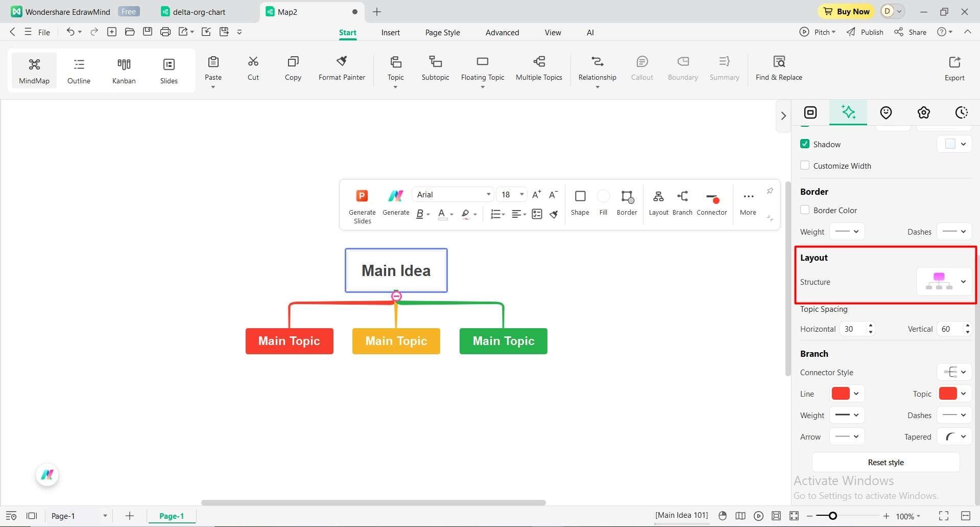Click the Buy Now button

coord(846,11)
